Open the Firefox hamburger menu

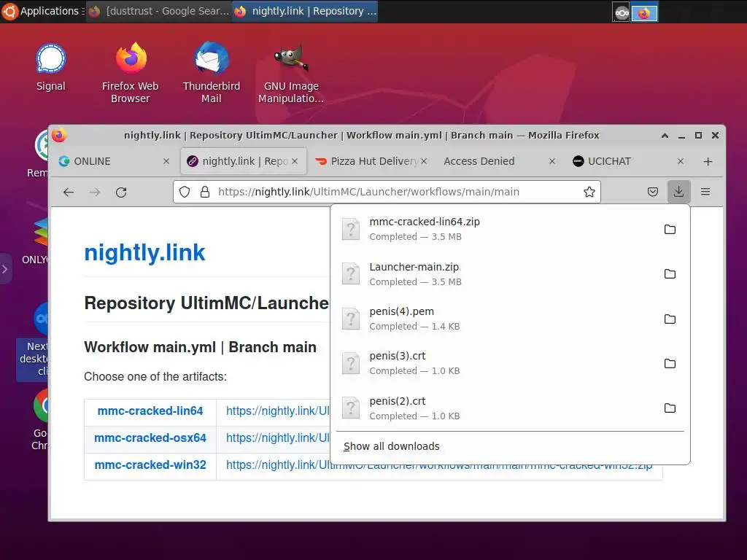click(705, 192)
